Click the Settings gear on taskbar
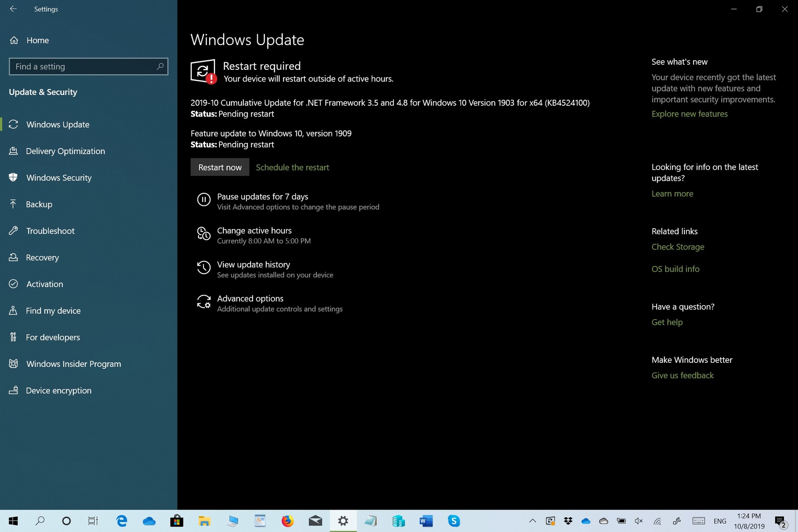 point(343,521)
